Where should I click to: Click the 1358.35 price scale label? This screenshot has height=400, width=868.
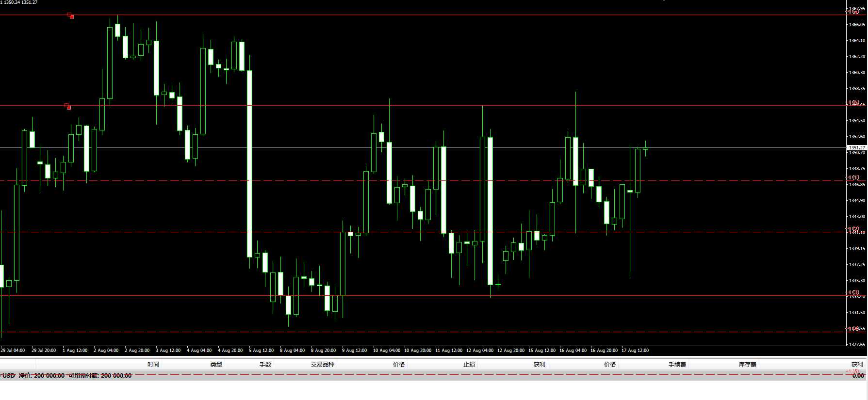857,89
